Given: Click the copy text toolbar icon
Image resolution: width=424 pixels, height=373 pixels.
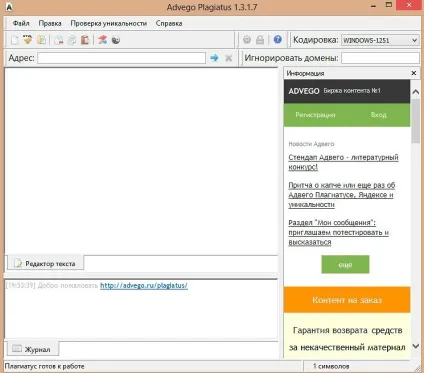Looking at the screenshot, I should pos(72,40).
